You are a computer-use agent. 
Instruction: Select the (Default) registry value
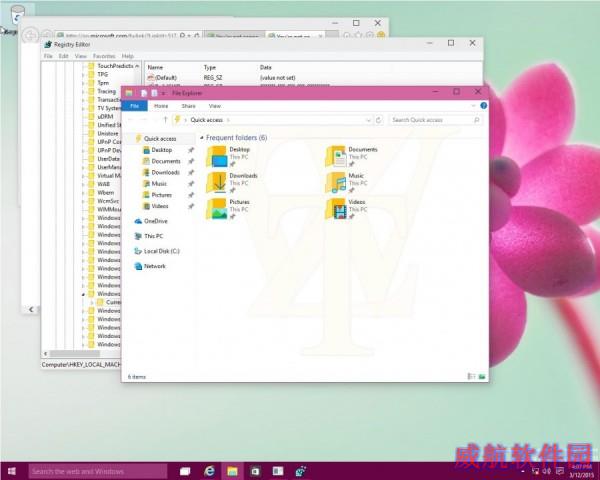tap(166, 78)
